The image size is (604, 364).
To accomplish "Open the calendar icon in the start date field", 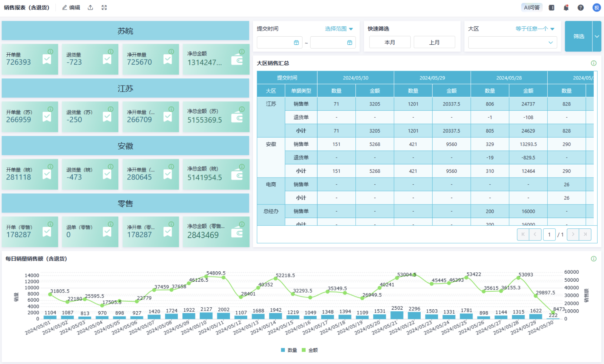I will tap(296, 42).
